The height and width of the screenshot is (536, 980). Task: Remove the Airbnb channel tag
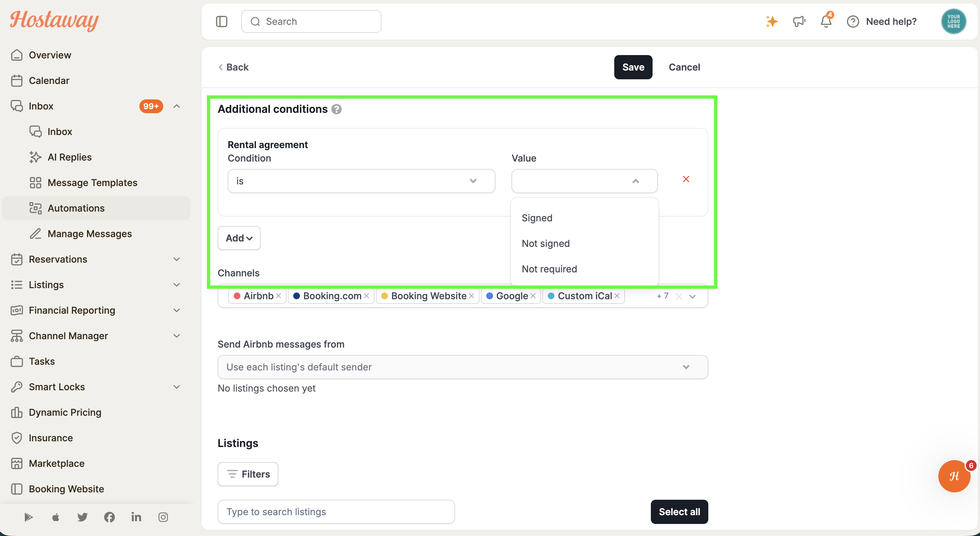point(278,296)
